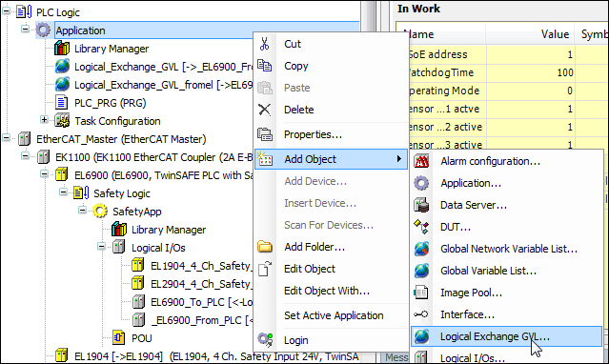Collapse the EL6900 tree node
Viewport: 609px width, 364px height.
click(x=44, y=174)
